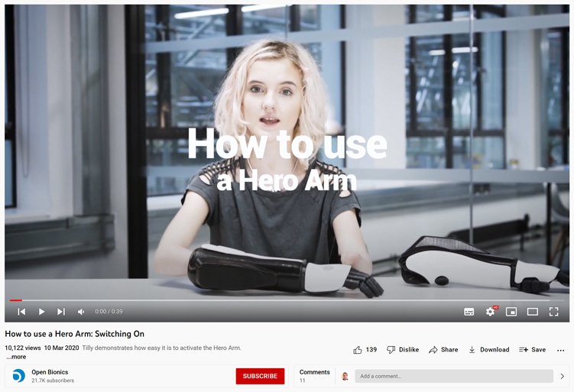Expand comments with the chevron arrow
The image size is (574, 392).
tap(563, 376)
